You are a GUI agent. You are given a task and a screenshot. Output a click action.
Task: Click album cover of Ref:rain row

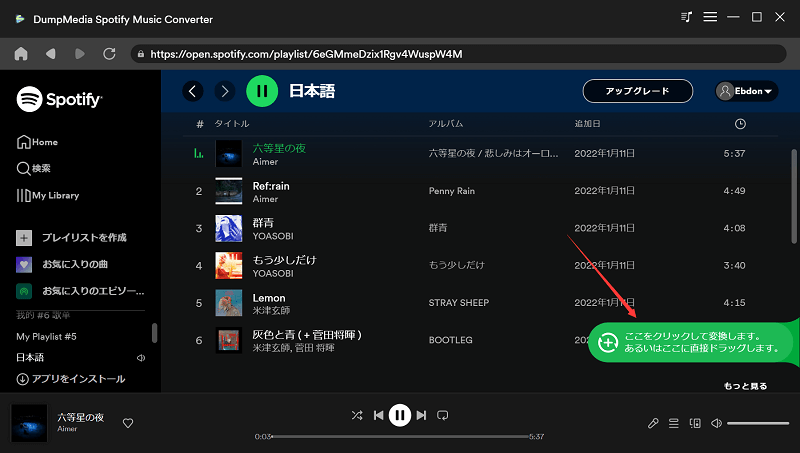tap(229, 191)
